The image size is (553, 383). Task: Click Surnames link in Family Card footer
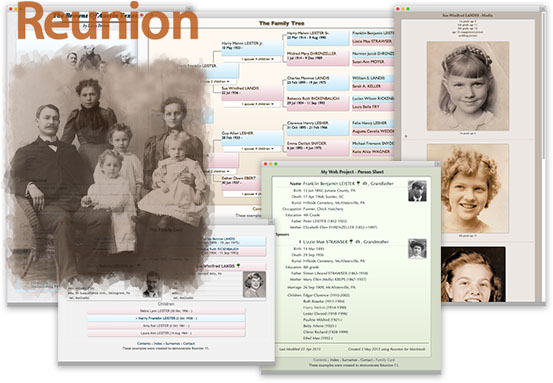point(173,343)
